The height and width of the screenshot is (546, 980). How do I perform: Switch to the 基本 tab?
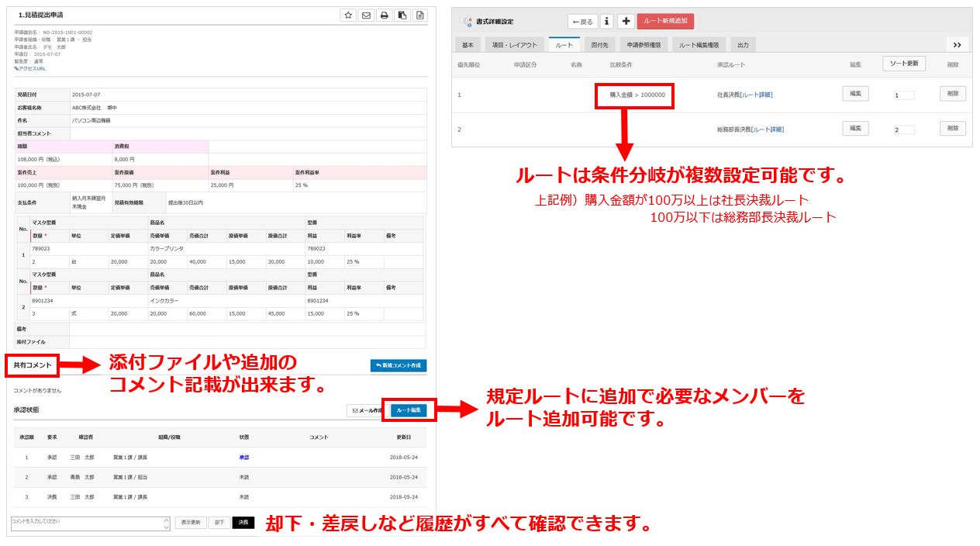pyautogui.click(x=468, y=45)
